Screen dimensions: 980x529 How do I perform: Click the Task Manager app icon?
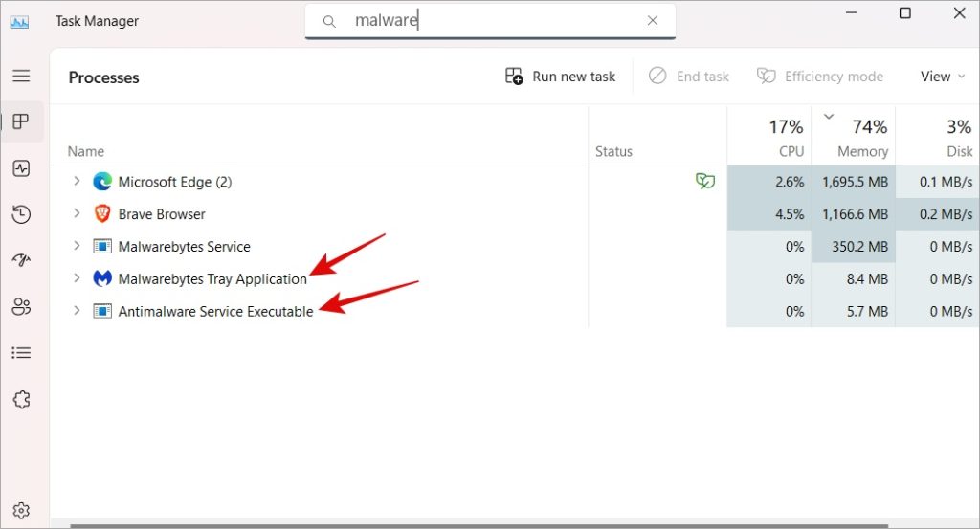(x=19, y=22)
